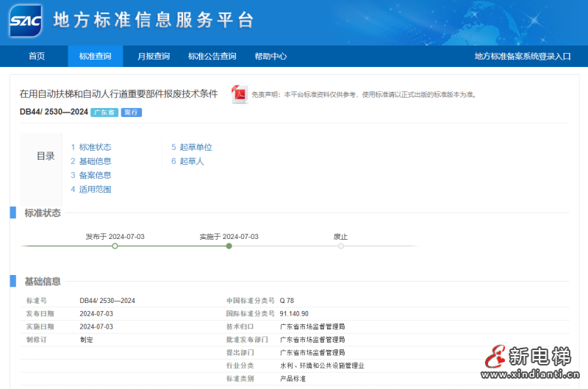Click 地方标准备案系统登录入口 login link
588x389 pixels.
click(x=523, y=57)
